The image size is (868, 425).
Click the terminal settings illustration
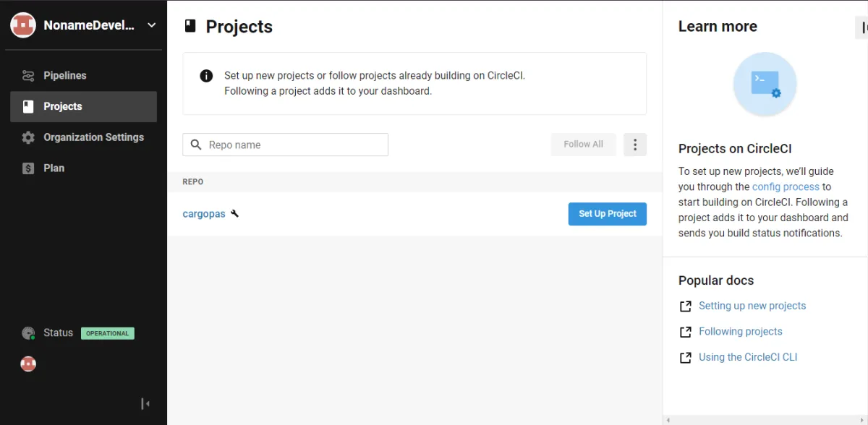click(765, 85)
